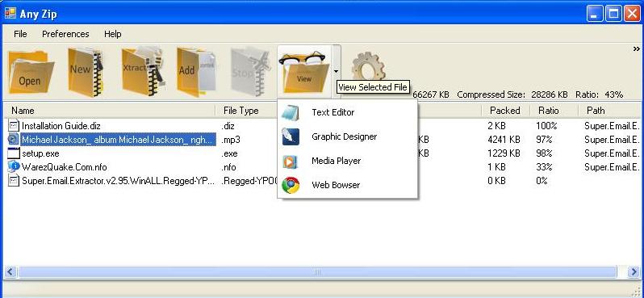Click the Add files toolbar icon
Image resolution: width=644 pixels, height=298 pixels.
click(x=196, y=72)
